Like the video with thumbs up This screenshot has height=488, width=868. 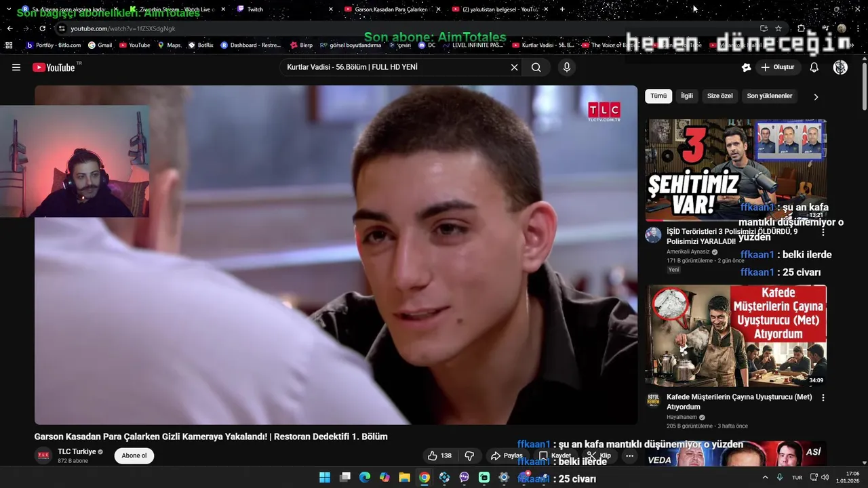pos(439,455)
